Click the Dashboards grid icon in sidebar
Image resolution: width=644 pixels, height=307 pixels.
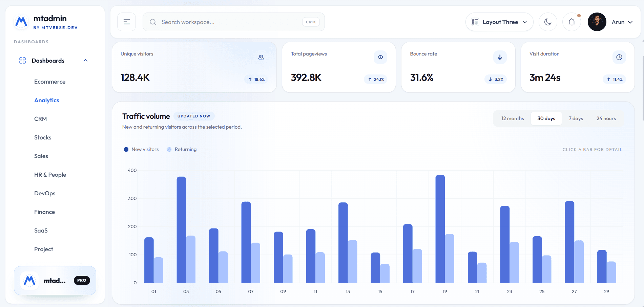tap(22, 61)
